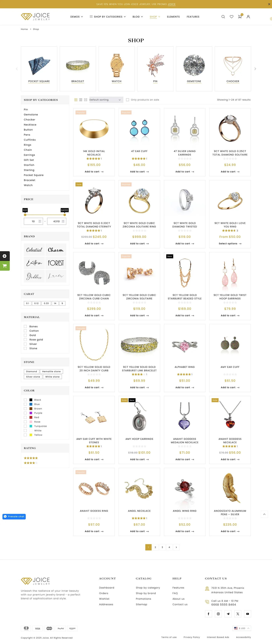Add 47 Ear Cuff to cart
The image size is (272, 644).
pyautogui.click(x=139, y=172)
